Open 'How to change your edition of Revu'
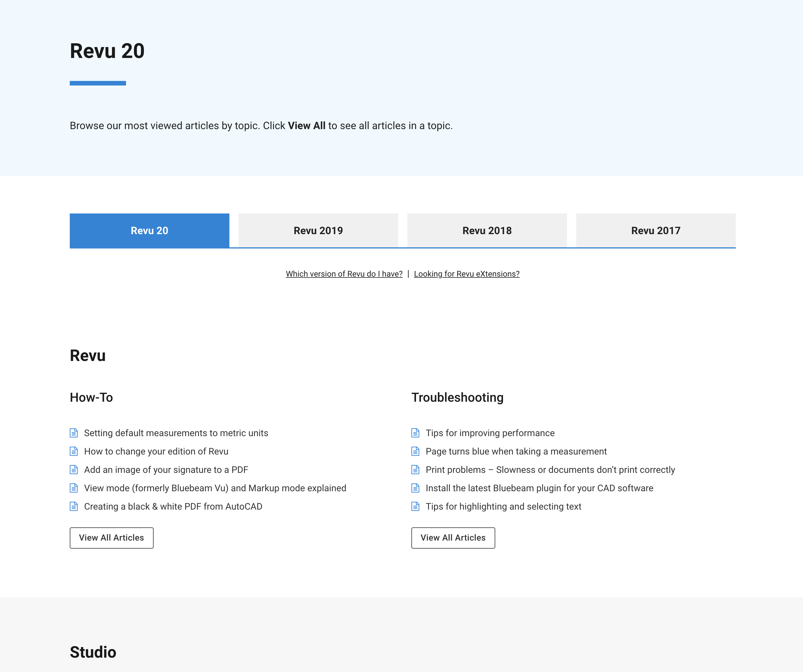The image size is (803, 672). [x=156, y=451]
